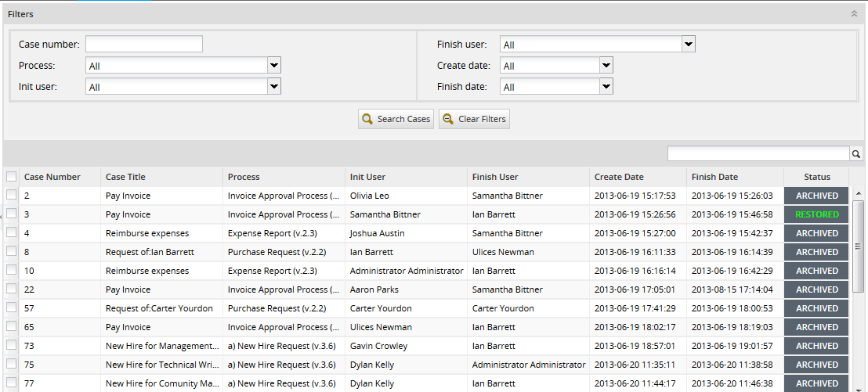The image size is (868, 392).
Task: Click the vertical scrollbar thumb of the grid
Action: (x=859, y=245)
